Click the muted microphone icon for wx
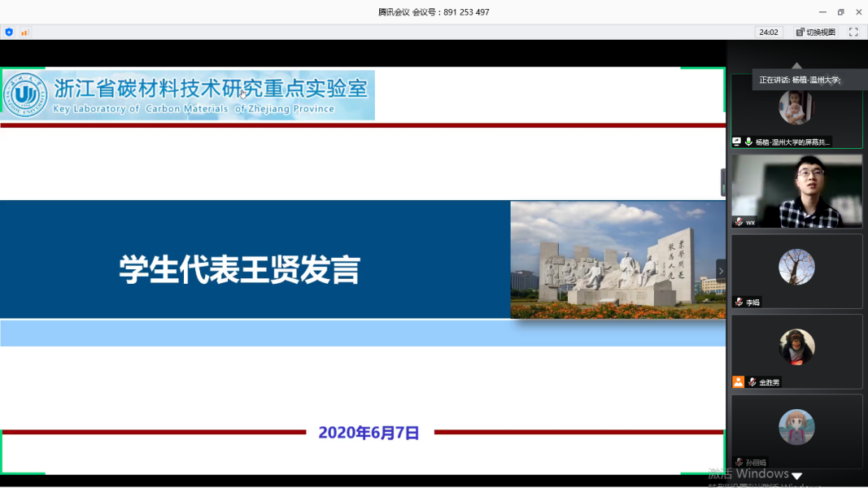This screenshot has width=868, height=488. (739, 222)
